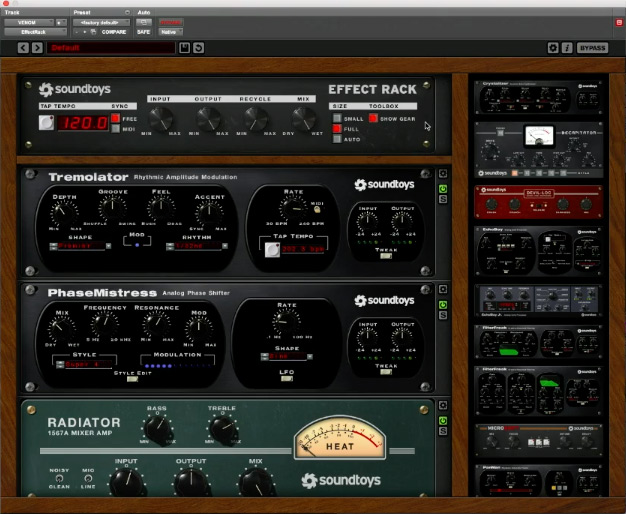Flip Radiator Mic/Line switch
The width and height of the screenshot is (626, 514).
88,478
